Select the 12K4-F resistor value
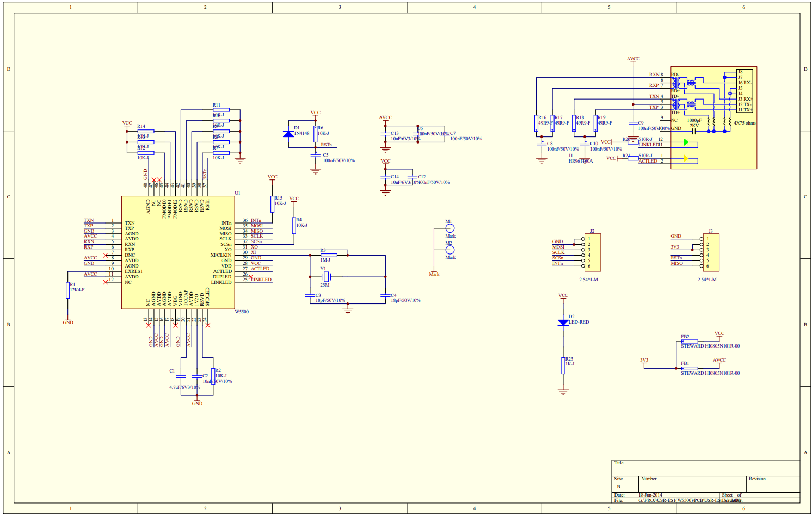The height and width of the screenshot is (515, 812). (x=77, y=290)
